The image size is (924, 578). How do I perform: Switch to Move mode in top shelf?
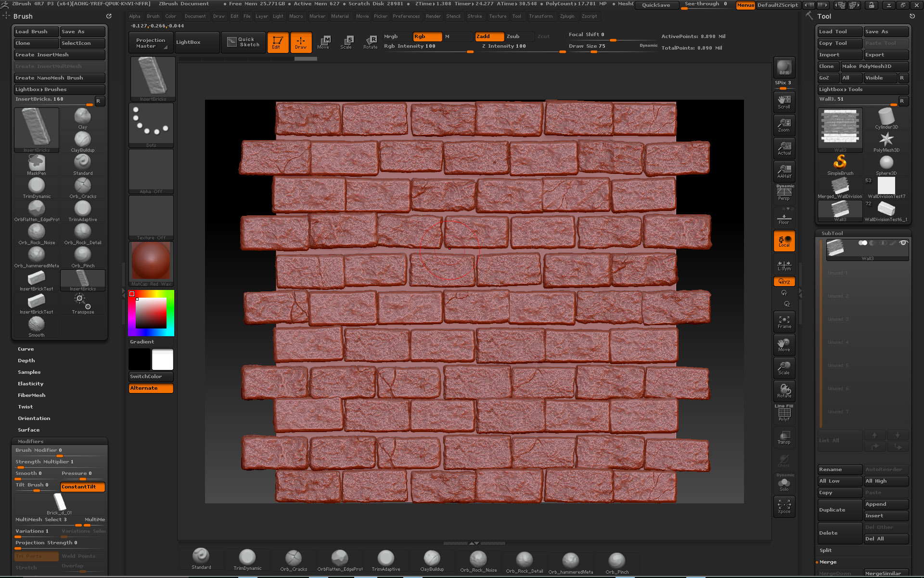pos(324,42)
